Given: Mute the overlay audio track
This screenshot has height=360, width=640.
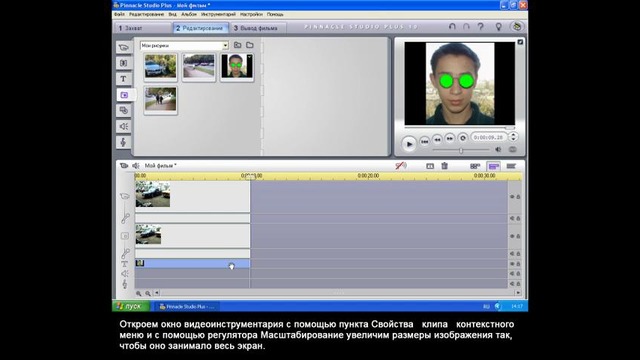Looking at the screenshot, I should (x=512, y=254).
